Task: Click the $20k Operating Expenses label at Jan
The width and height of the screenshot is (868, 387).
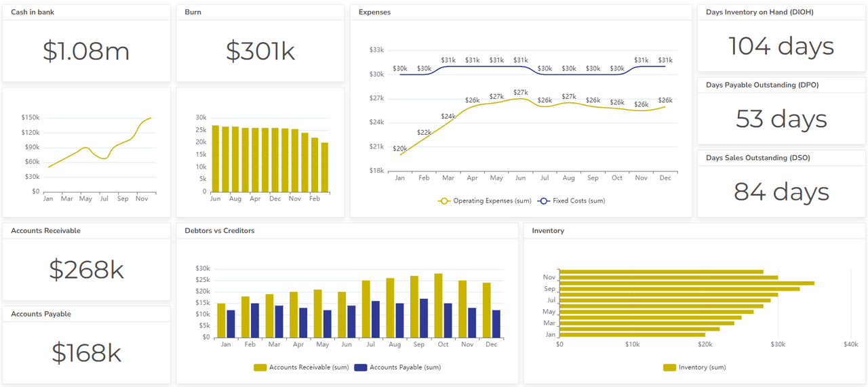Action: 400,148
